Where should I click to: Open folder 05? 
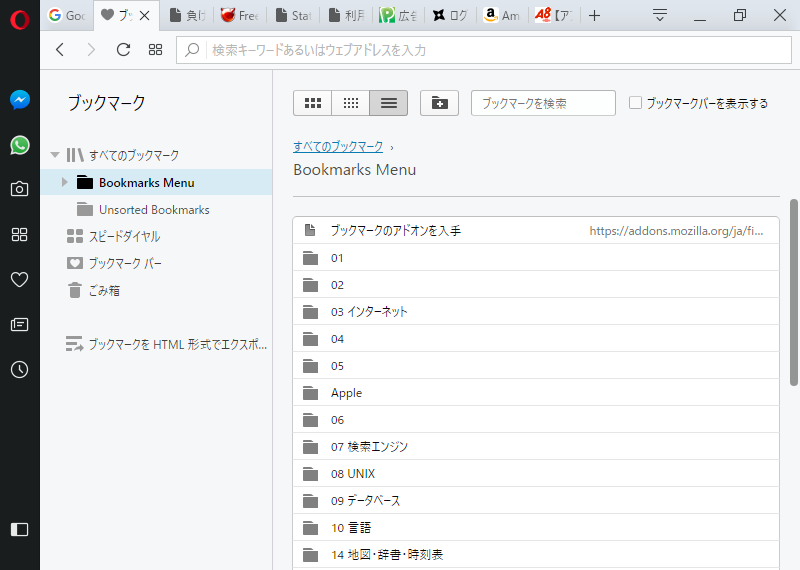536,366
